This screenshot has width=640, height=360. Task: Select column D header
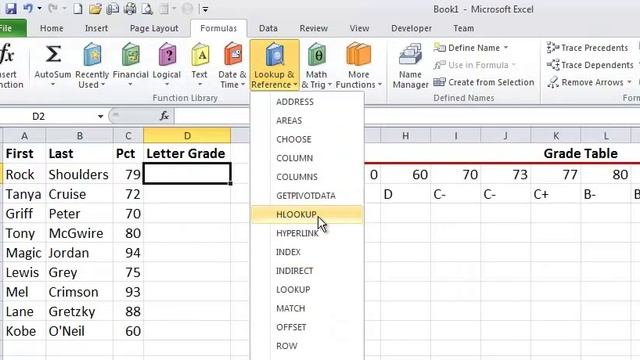(187, 136)
